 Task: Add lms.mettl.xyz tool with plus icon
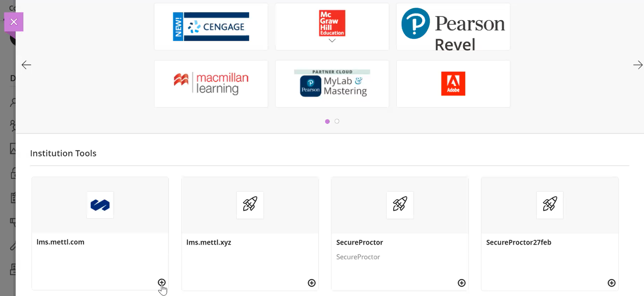point(312,283)
